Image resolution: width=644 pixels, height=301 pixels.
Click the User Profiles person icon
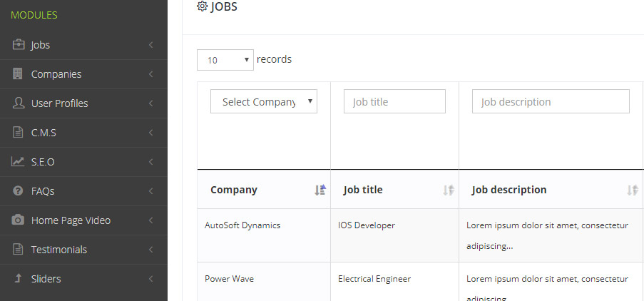click(x=19, y=103)
